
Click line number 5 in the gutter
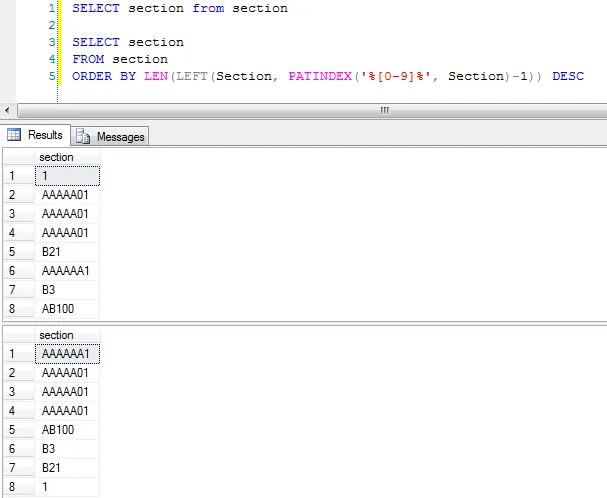(52, 76)
